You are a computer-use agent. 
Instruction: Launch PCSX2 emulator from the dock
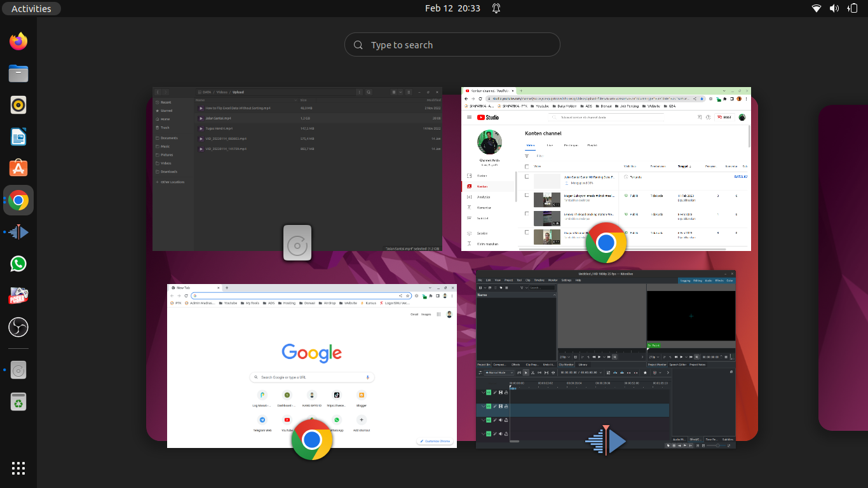(18, 295)
